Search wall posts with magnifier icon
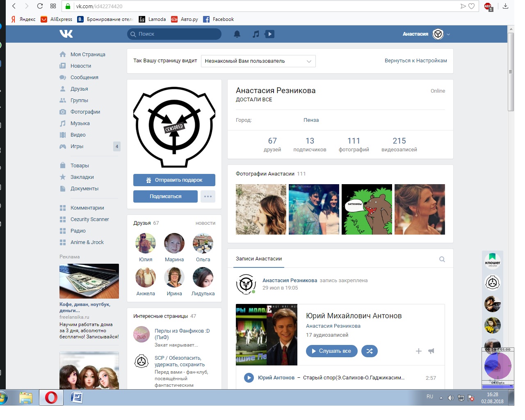 coord(442,259)
